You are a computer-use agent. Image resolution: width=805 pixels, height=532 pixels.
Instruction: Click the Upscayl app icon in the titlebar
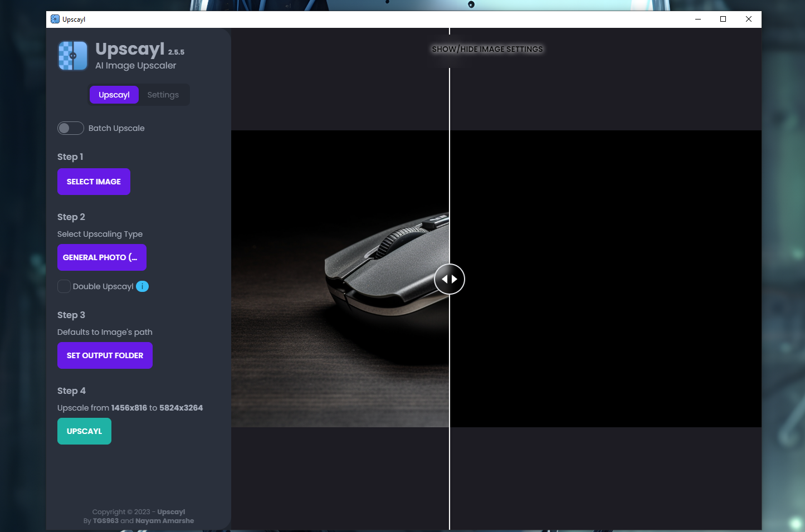point(55,19)
